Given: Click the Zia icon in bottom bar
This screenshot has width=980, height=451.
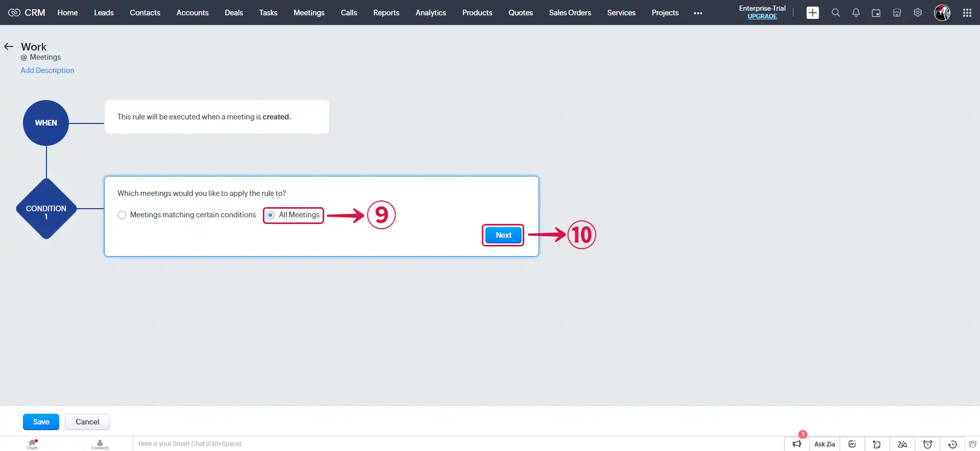Looking at the screenshot, I should (902, 444).
